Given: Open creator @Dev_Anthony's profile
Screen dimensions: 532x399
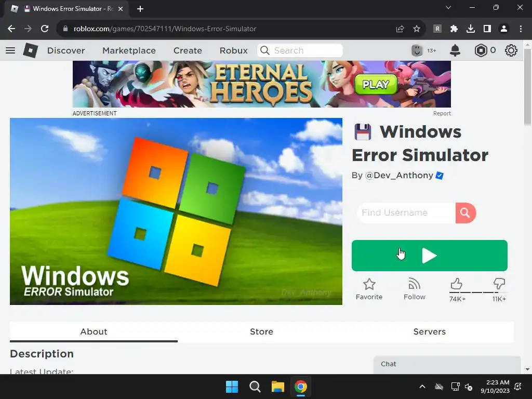Looking at the screenshot, I should pyautogui.click(x=399, y=176).
